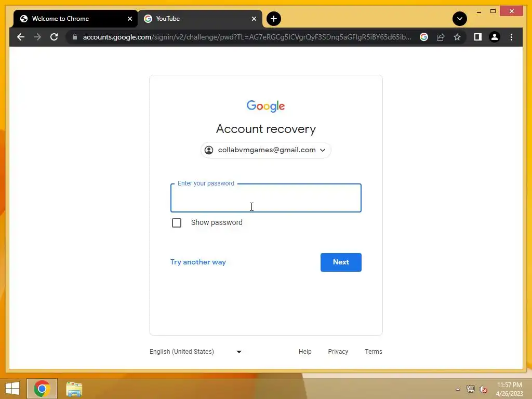Screen dimensions: 532x399
Task: Open the Terms link in footer
Action: 374,352
